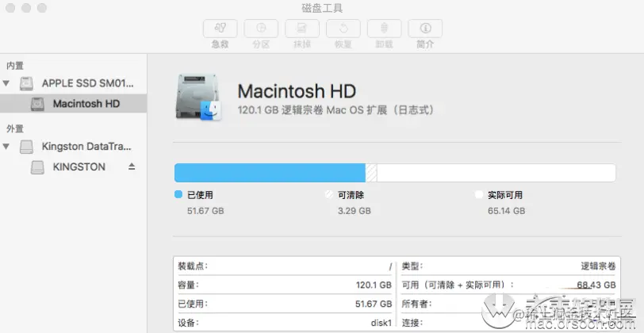Collapse the APPLE SSD disclosure triangle

point(6,83)
